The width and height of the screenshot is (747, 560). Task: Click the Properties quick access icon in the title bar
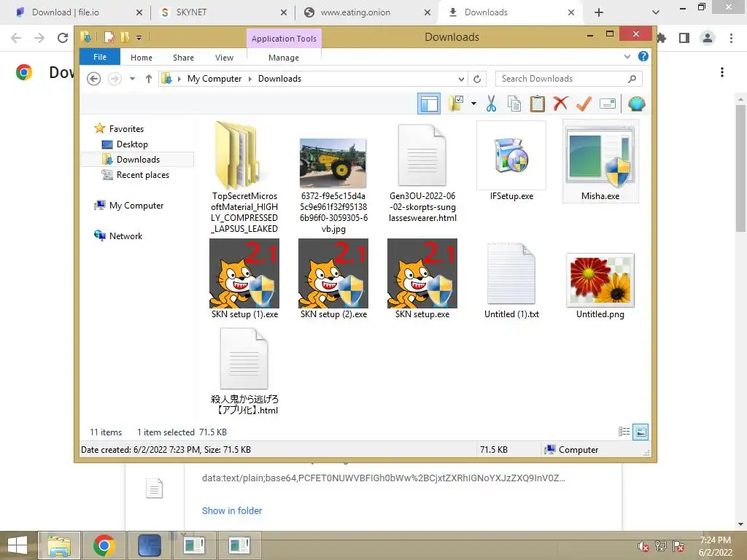(x=109, y=37)
